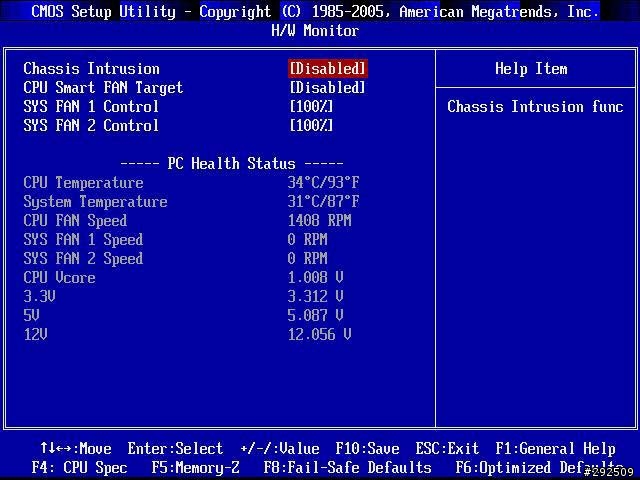
Task: Click the 31°C/87°F temperature reading
Action: tap(323, 201)
